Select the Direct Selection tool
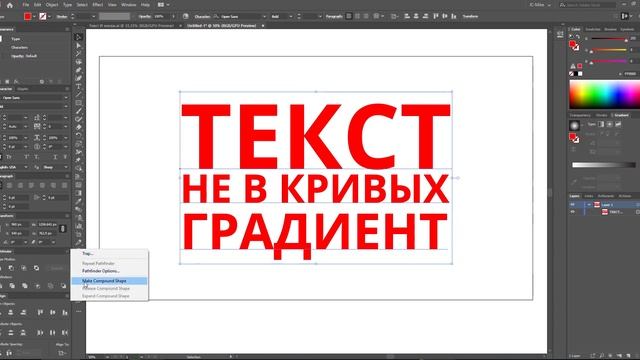Viewport: 640px width, 360px height. [x=79, y=45]
